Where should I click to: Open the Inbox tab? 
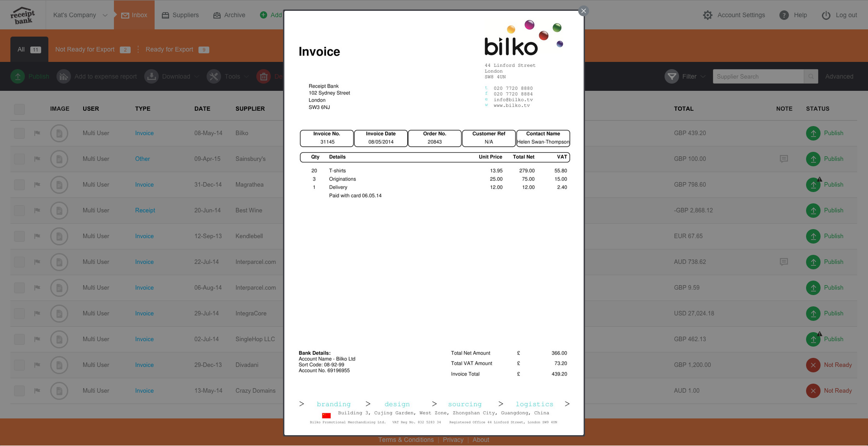(134, 15)
